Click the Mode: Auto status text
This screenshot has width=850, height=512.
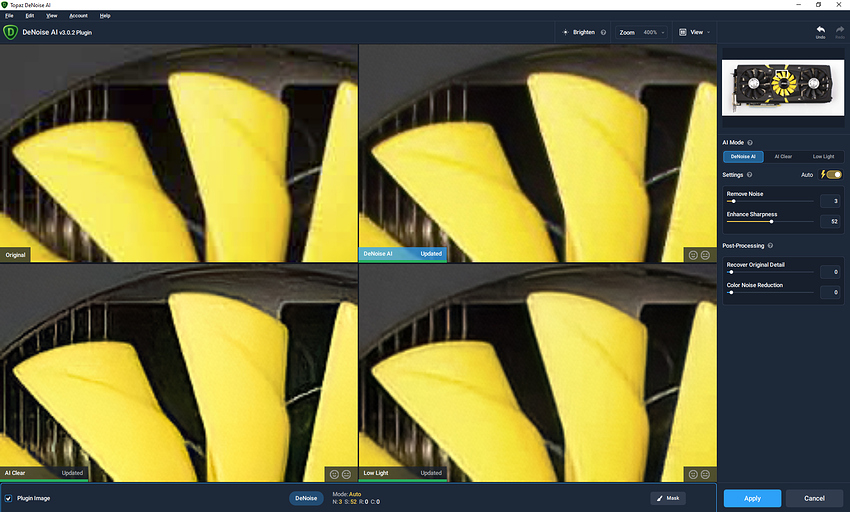(x=346, y=494)
